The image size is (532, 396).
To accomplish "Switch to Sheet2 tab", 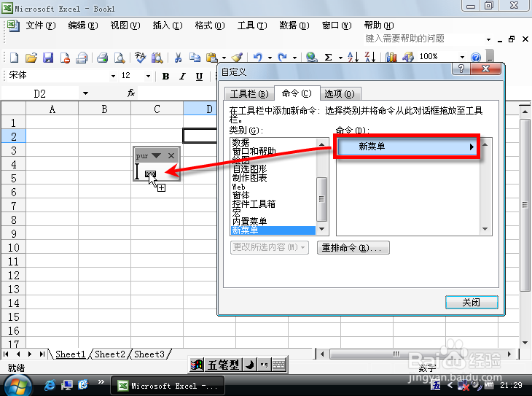I will click(110, 354).
